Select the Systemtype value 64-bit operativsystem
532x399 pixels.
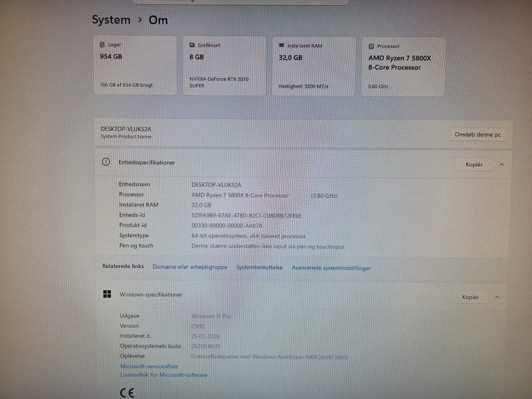(x=248, y=236)
